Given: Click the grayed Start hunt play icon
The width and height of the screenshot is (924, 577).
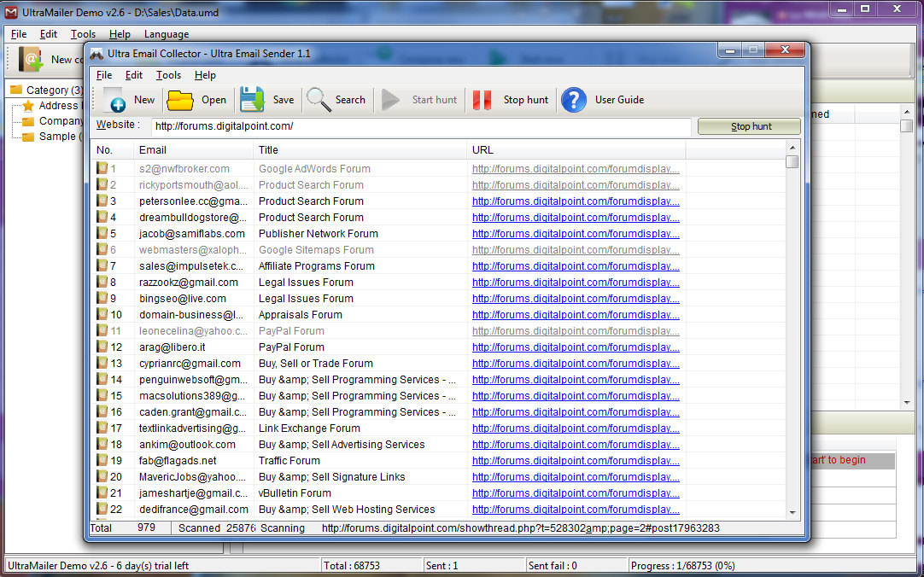Looking at the screenshot, I should (391, 100).
